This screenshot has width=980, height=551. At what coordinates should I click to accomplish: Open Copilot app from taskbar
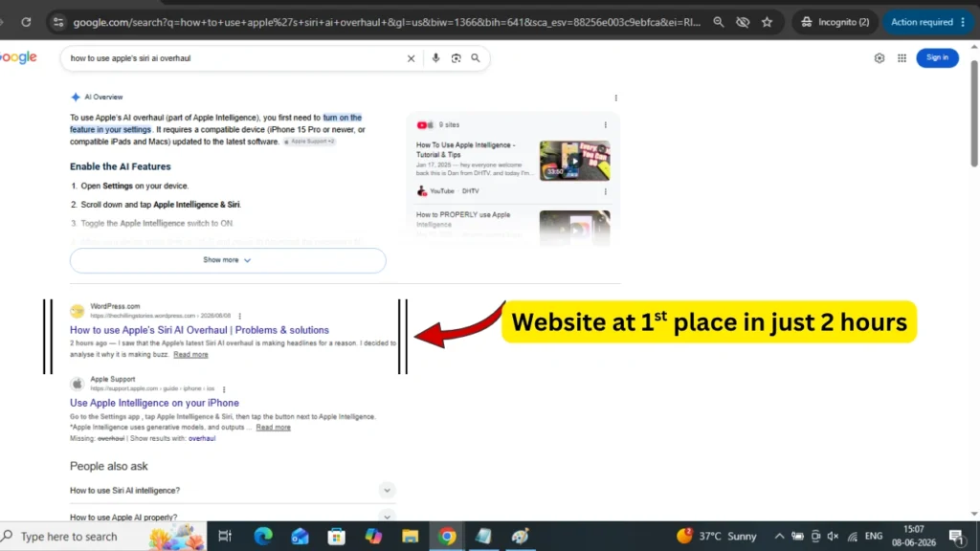(x=373, y=536)
